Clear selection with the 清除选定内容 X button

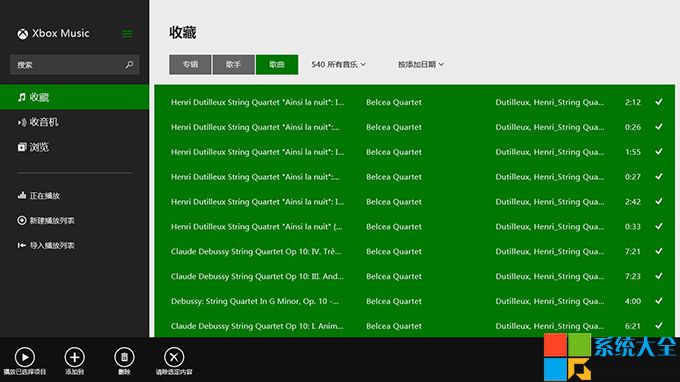click(174, 357)
